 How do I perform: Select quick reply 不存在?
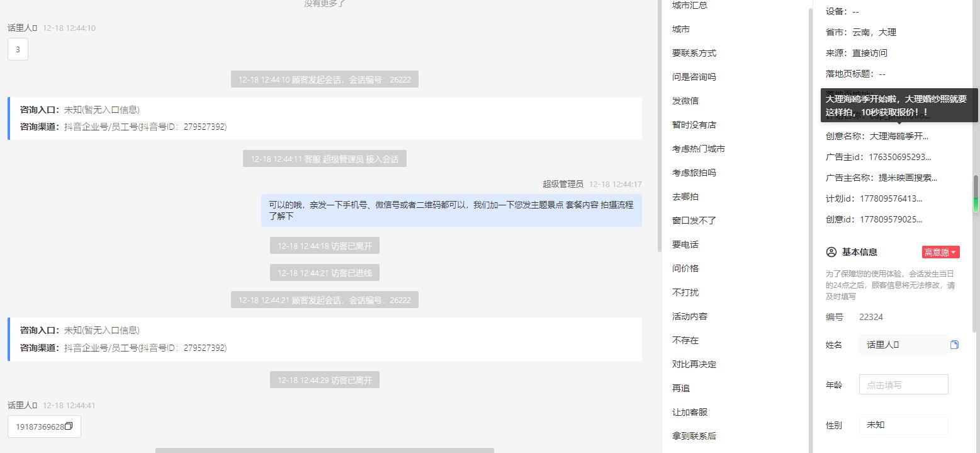click(x=685, y=340)
